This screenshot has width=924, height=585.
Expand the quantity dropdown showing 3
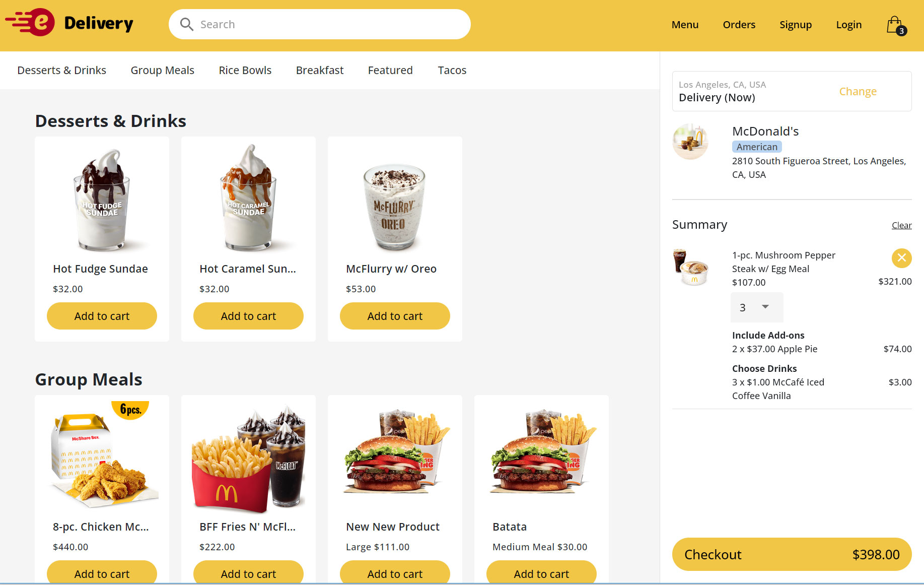point(757,307)
